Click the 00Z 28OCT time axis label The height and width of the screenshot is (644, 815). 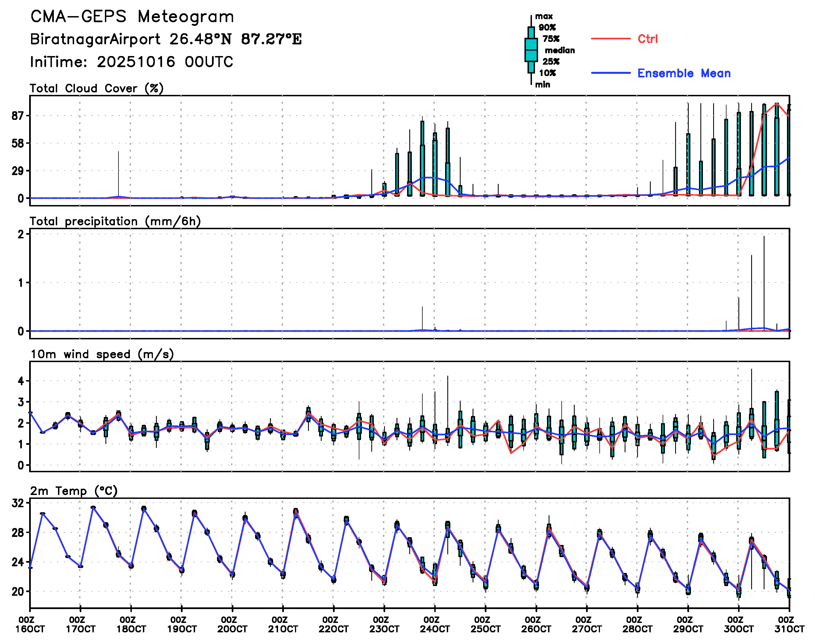click(x=637, y=624)
